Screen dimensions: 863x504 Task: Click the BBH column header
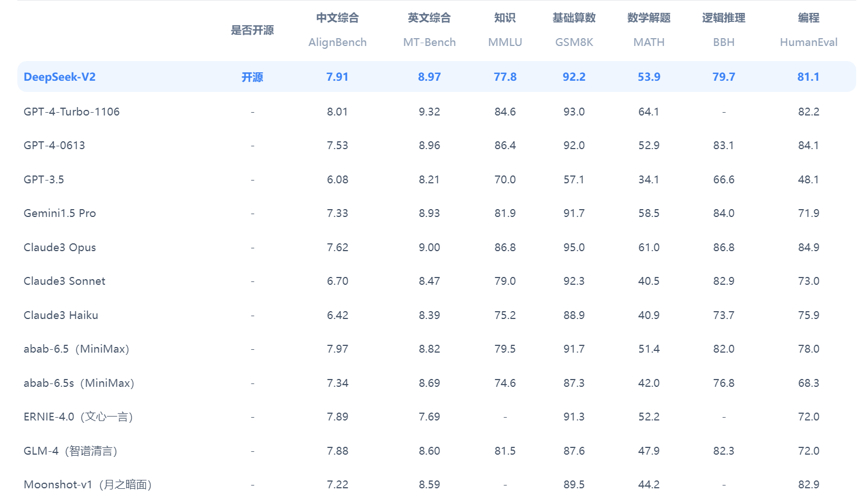coord(724,42)
